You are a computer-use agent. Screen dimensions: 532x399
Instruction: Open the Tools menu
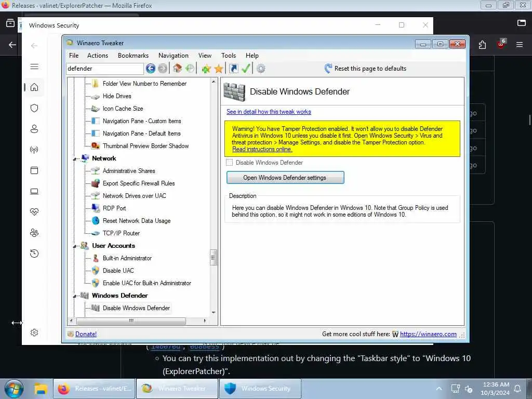229,56
